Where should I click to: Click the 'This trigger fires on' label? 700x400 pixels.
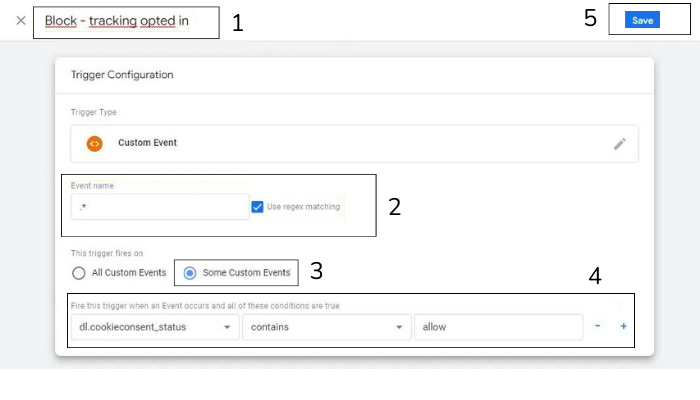point(107,253)
